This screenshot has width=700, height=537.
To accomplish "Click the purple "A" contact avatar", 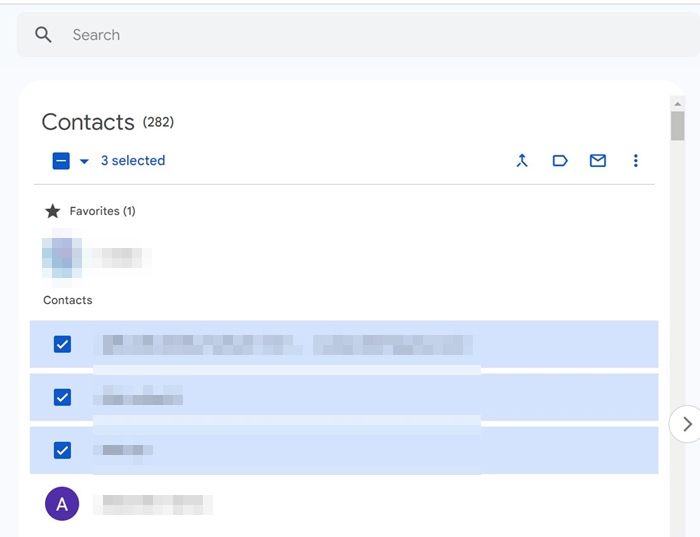I will click(x=62, y=504).
